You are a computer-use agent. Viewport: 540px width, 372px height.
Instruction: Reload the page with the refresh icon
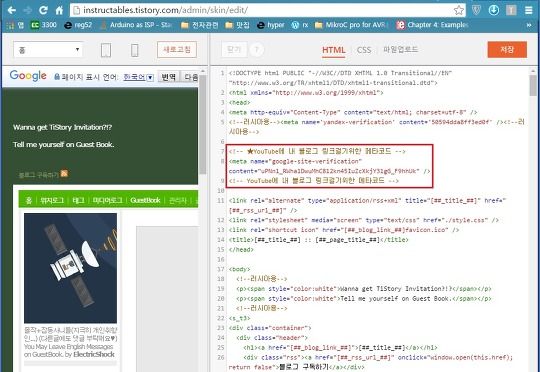pos(43,10)
